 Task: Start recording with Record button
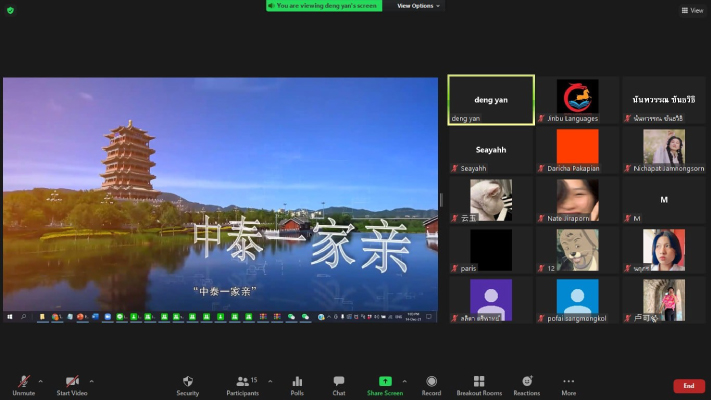[431, 383]
